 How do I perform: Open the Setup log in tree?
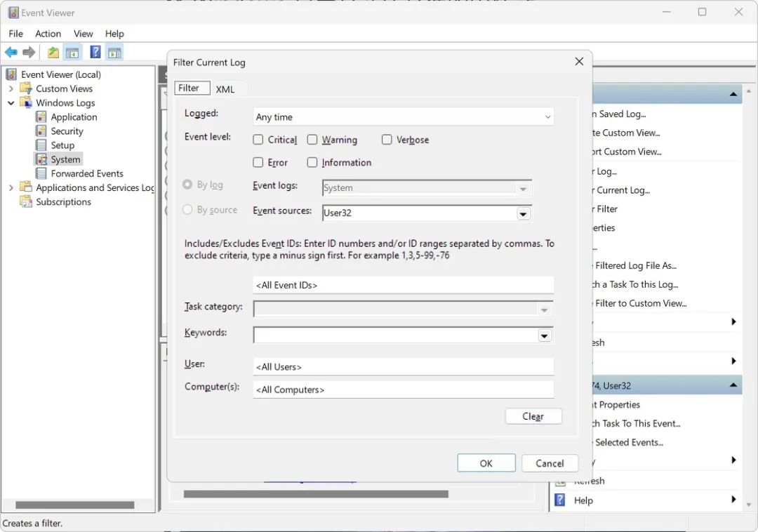coord(62,145)
